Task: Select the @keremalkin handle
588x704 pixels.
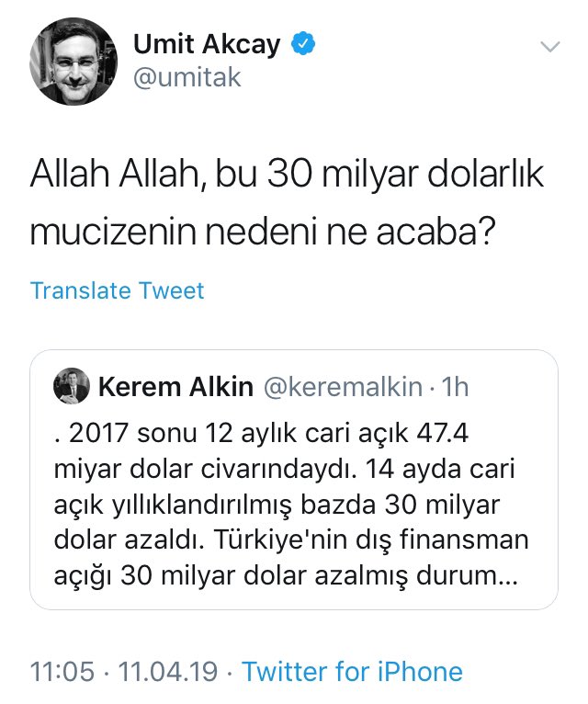Action: (343, 387)
